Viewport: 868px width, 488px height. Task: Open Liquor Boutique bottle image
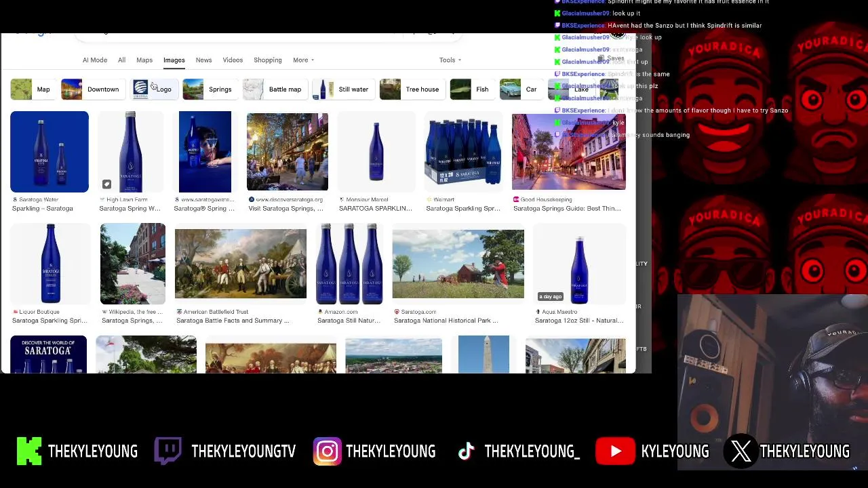(x=51, y=264)
